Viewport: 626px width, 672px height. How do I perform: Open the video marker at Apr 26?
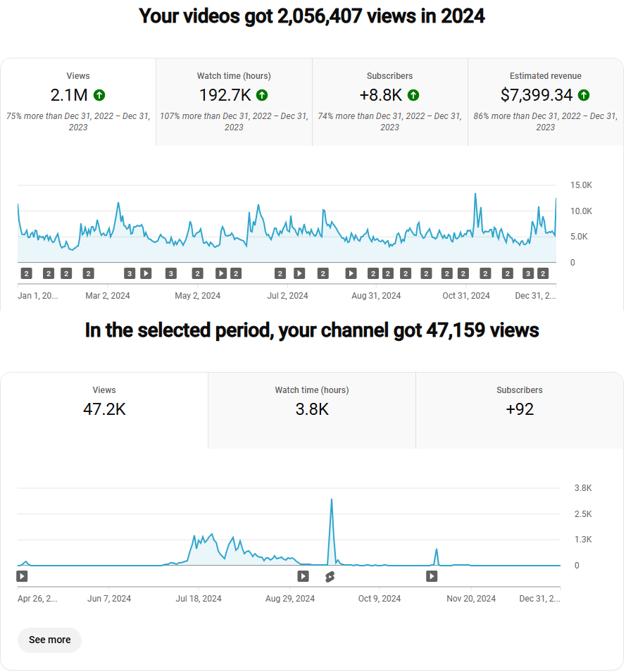(x=23, y=576)
